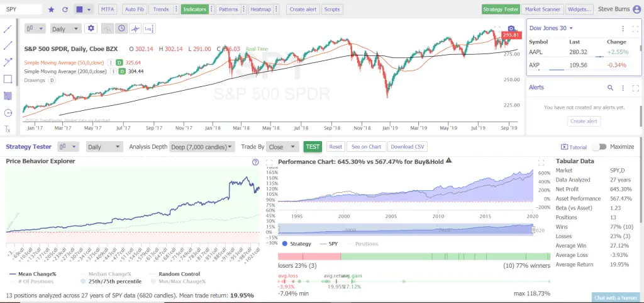Open Trade By Close dropdown
Viewport: 644px width, 303px height.
tap(282, 147)
